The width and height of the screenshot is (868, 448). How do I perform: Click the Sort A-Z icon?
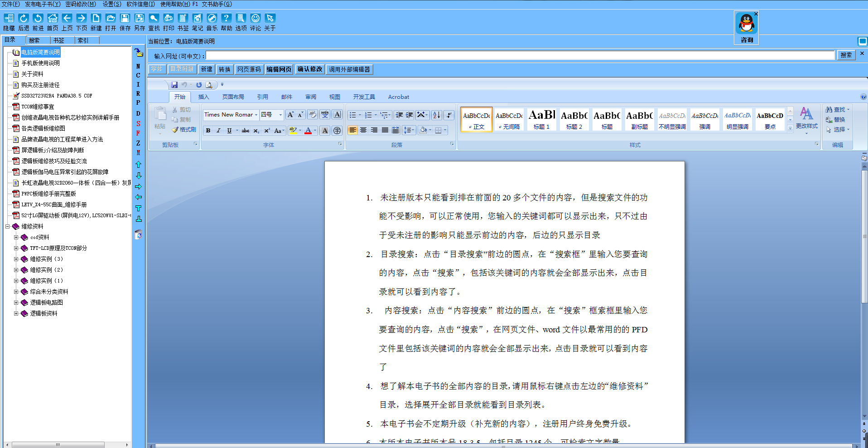(436, 115)
